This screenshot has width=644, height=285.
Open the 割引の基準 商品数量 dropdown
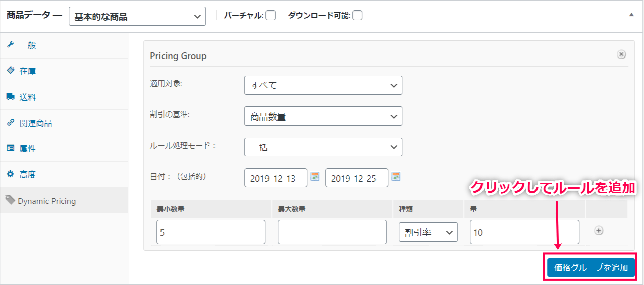coord(323,116)
